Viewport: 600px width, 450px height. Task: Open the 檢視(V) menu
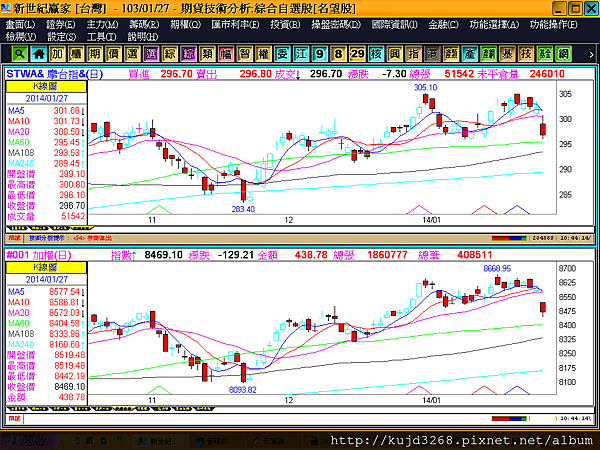click(21, 37)
